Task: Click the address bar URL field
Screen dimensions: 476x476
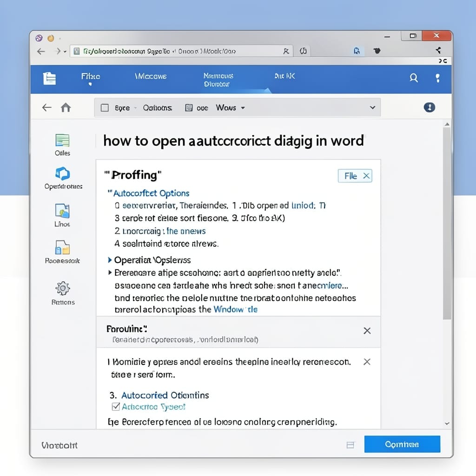Action: click(181, 51)
